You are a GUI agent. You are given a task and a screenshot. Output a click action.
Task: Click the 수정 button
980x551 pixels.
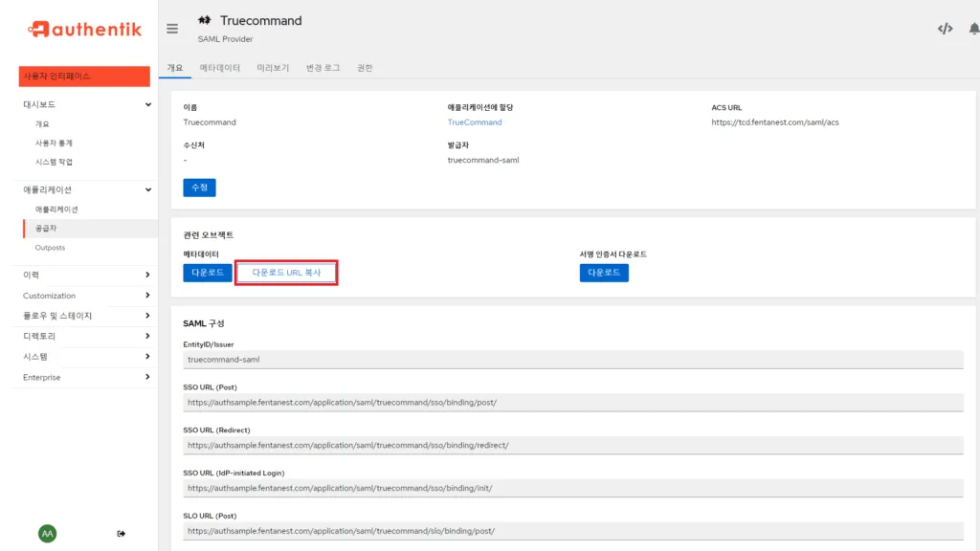click(199, 187)
